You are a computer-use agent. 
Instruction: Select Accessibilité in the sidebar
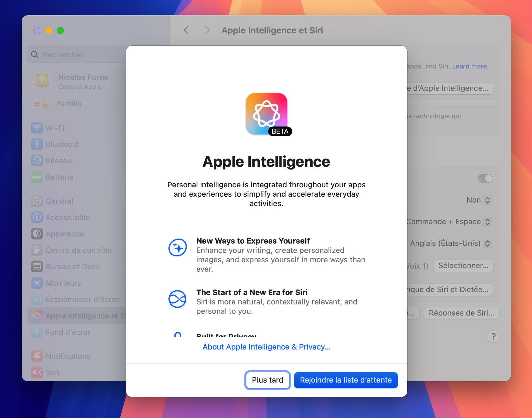click(68, 217)
